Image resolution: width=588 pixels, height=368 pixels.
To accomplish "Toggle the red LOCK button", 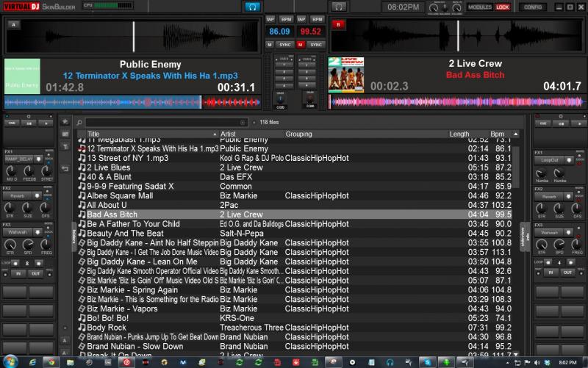I will pyautogui.click(x=503, y=7).
